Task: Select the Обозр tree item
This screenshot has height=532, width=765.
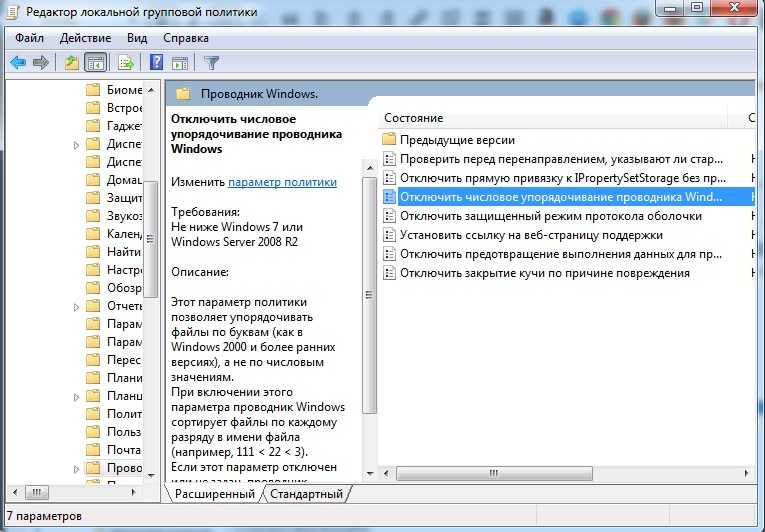Action: click(124, 288)
